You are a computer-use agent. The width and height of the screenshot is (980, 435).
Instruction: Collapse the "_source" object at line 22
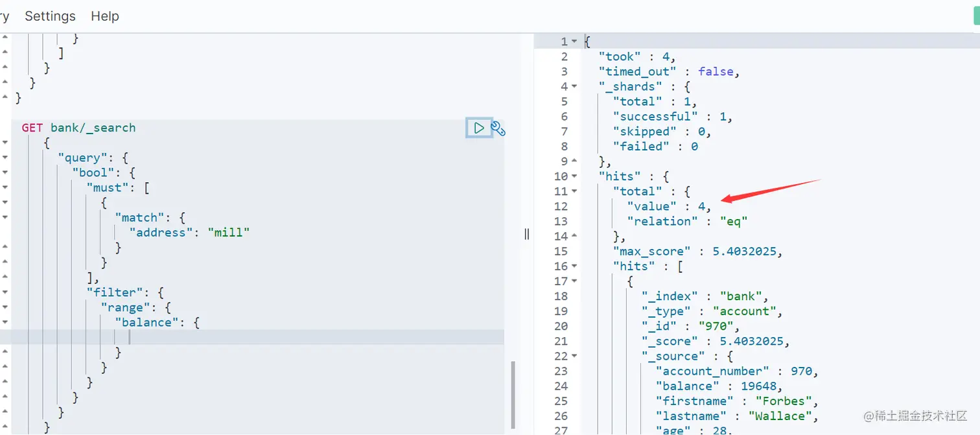(574, 357)
